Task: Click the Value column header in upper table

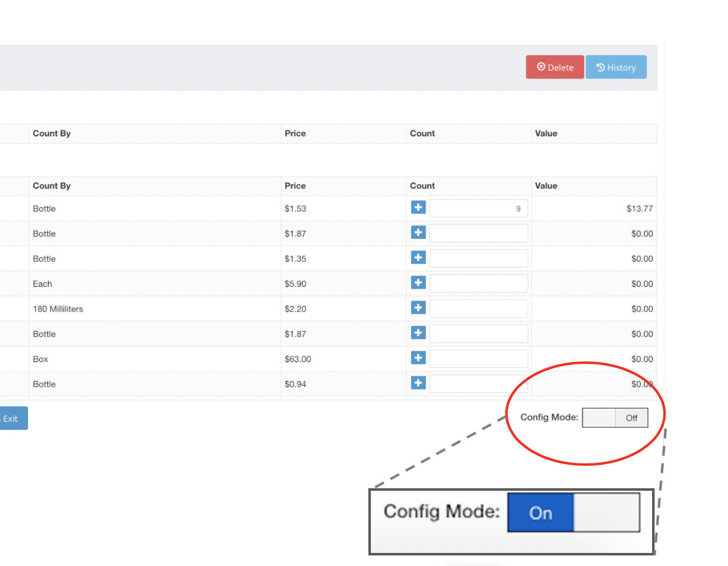Action: click(546, 134)
